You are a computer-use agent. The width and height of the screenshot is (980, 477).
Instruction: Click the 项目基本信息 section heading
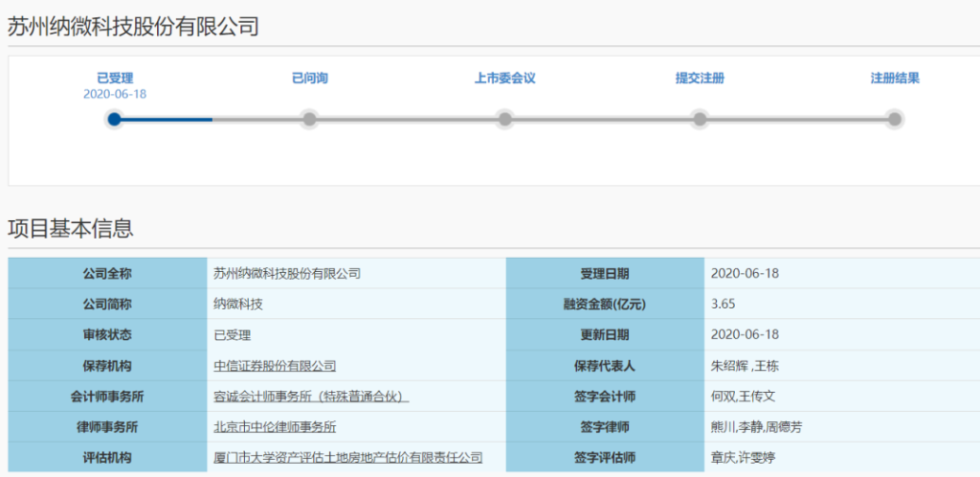point(71,229)
